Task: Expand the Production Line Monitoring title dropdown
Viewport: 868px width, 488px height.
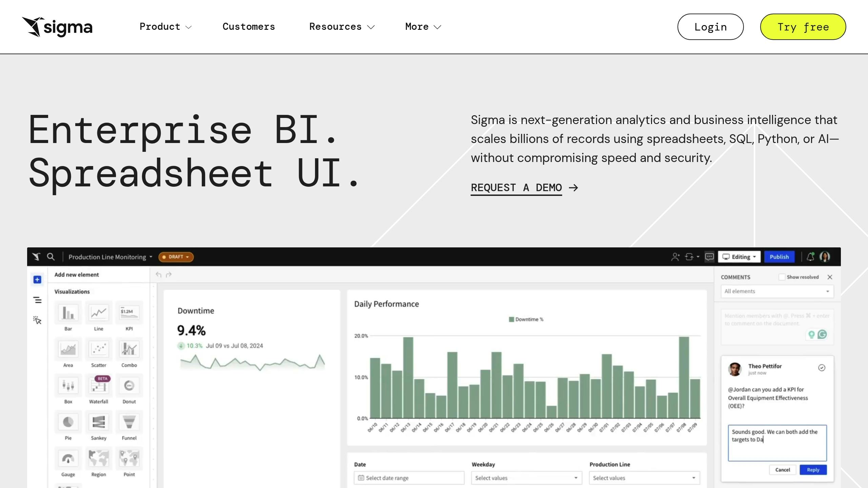Action: coord(111,257)
